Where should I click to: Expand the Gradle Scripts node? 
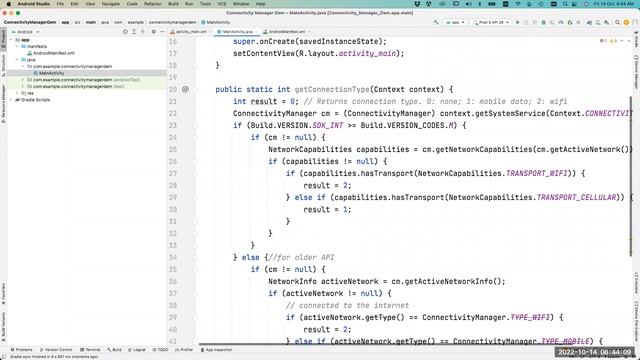point(11,100)
